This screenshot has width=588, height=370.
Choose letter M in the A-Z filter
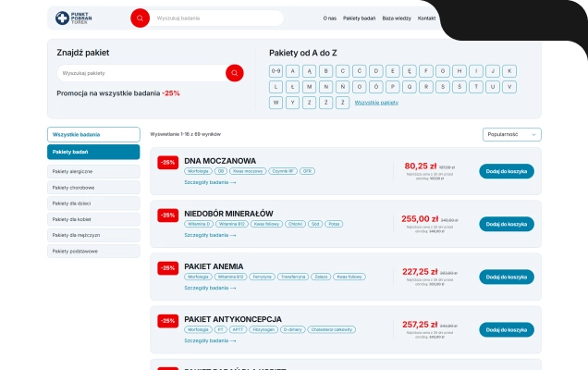click(309, 87)
